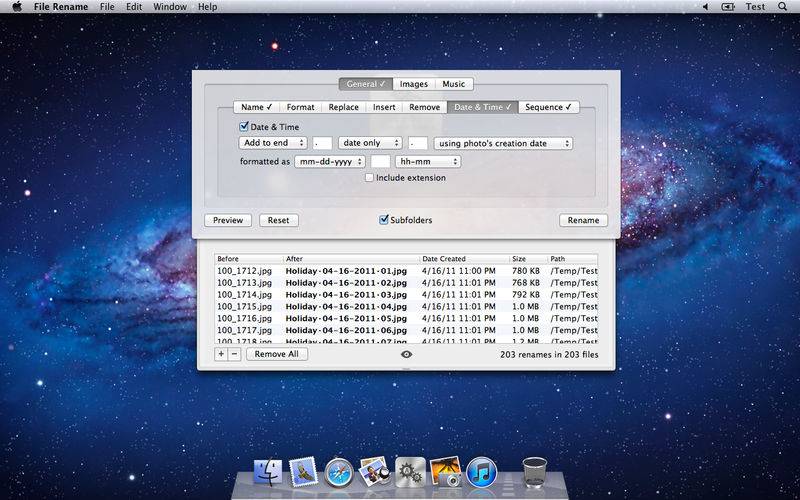Click separator field after 'date only'
This screenshot has height=500, width=800.
point(418,143)
